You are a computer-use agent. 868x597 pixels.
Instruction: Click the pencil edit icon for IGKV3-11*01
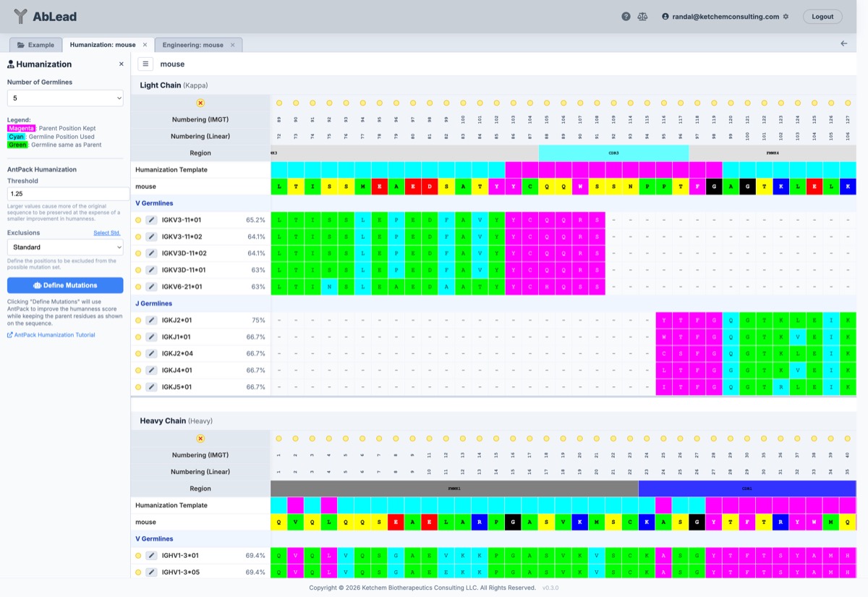151,220
